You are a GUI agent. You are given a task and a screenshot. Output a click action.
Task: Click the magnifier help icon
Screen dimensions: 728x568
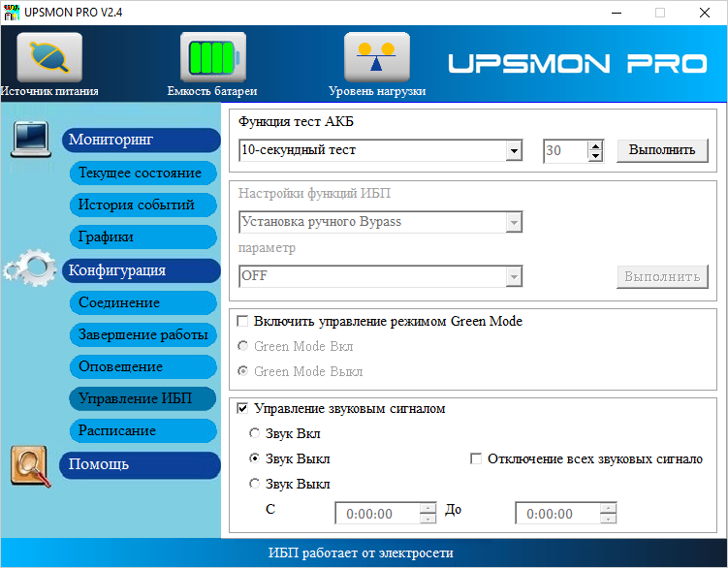tap(30, 467)
